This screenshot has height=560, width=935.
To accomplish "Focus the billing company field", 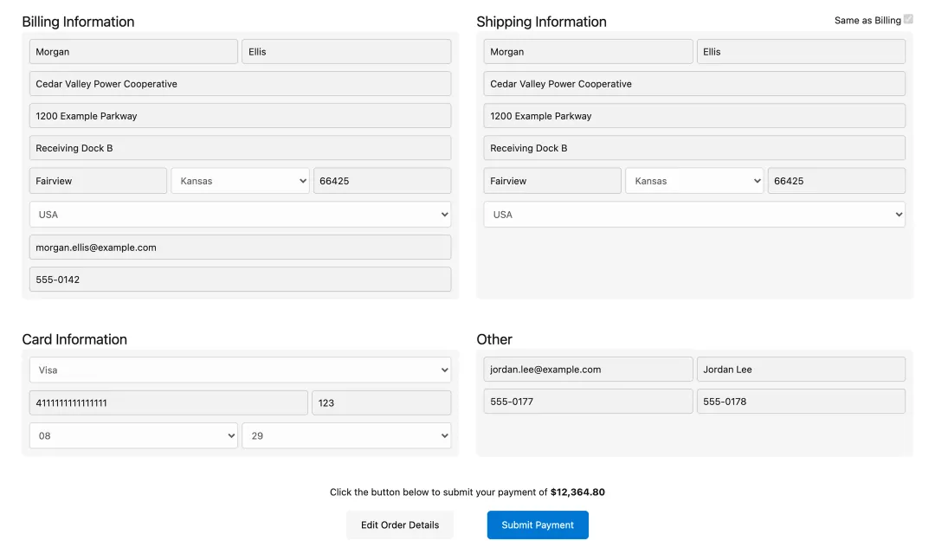I will click(241, 83).
